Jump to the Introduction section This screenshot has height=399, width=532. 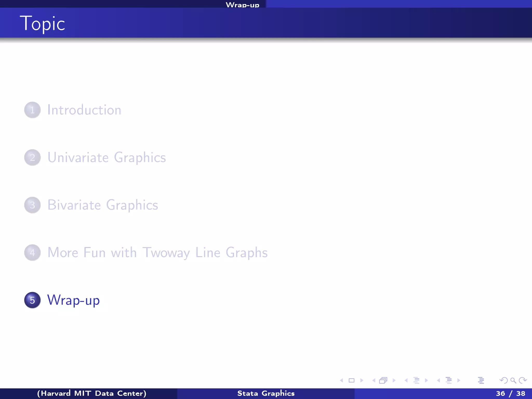point(84,110)
